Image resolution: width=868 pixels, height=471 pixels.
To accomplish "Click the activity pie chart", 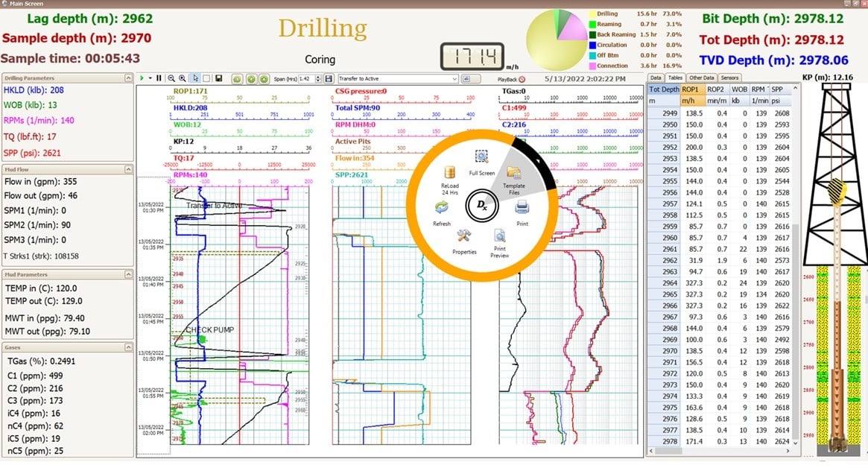I will 557,39.
